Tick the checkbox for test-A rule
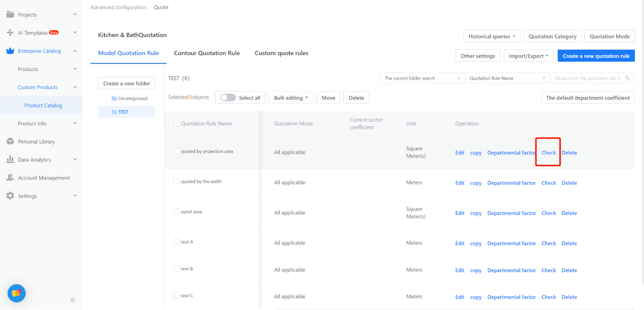The height and width of the screenshot is (310, 644). click(176, 242)
